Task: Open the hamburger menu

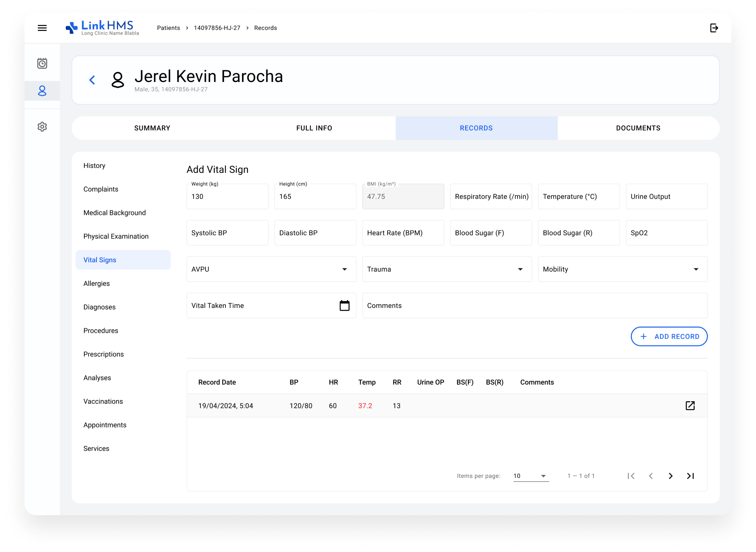Action: point(42,28)
